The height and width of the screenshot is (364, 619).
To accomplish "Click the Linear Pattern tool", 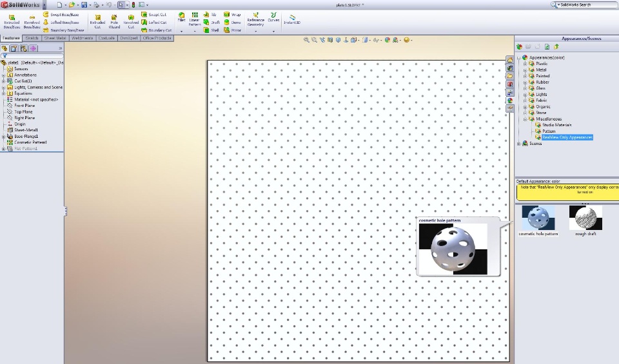I will tap(194, 19).
